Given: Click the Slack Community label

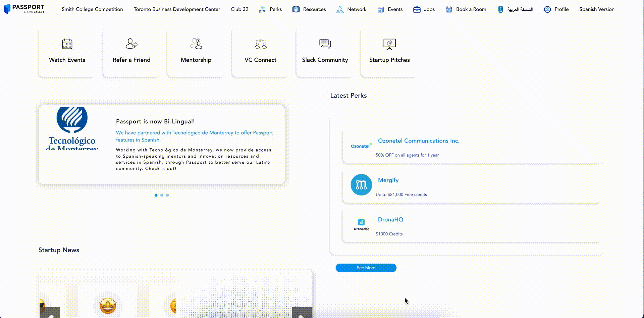Looking at the screenshot, I should [325, 60].
